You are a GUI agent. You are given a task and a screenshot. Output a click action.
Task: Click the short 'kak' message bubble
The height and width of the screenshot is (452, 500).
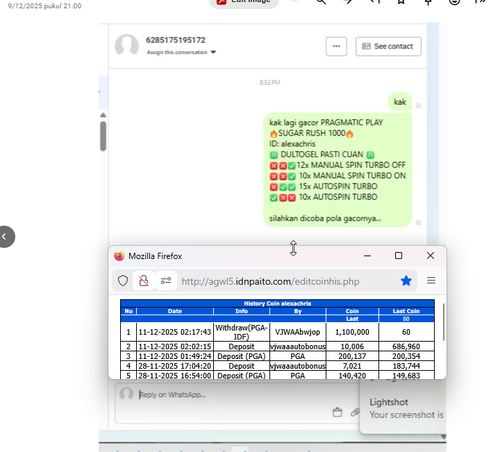(x=400, y=102)
